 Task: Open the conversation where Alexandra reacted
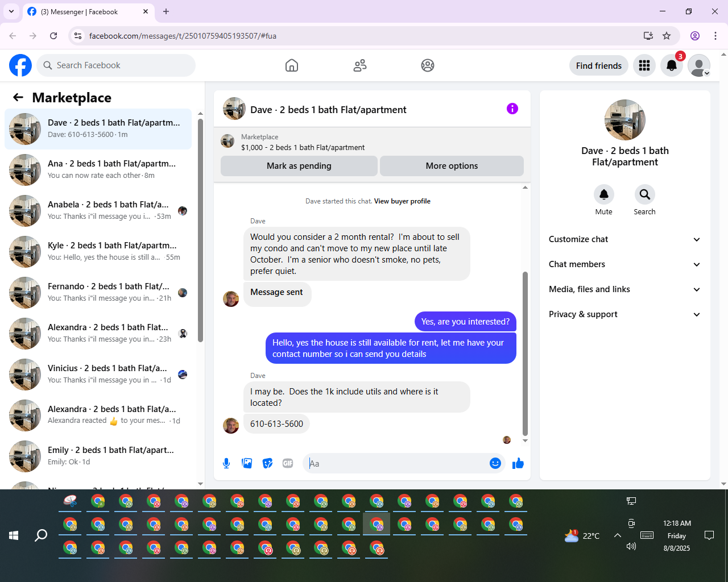tap(98, 415)
